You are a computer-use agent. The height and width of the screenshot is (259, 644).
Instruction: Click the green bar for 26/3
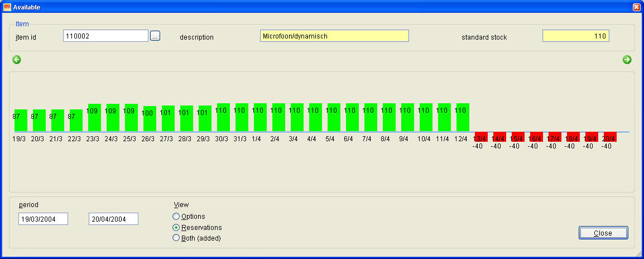point(150,118)
